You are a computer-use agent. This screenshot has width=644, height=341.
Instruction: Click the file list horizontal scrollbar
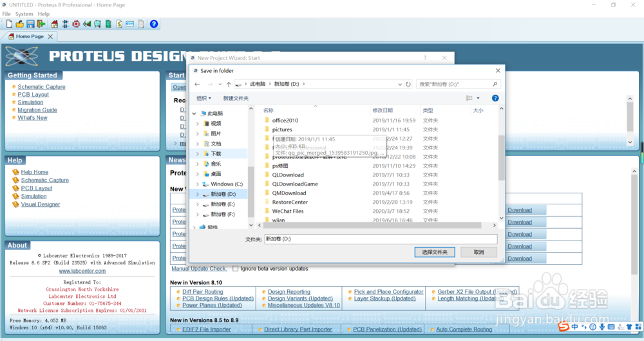pos(372,226)
